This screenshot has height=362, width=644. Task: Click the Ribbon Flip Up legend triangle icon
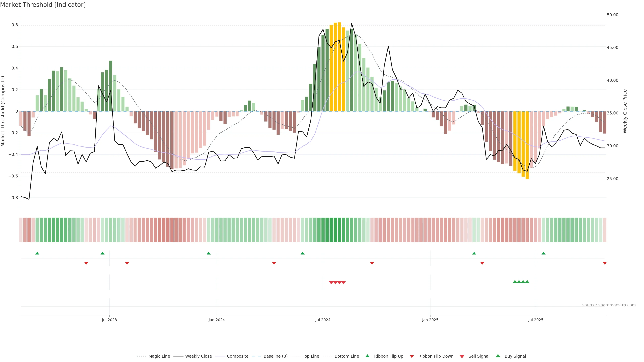(x=367, y=356)
